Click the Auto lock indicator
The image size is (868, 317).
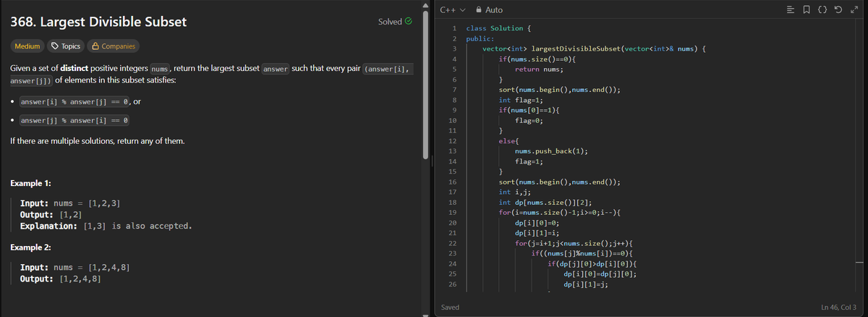coord(488,10)
